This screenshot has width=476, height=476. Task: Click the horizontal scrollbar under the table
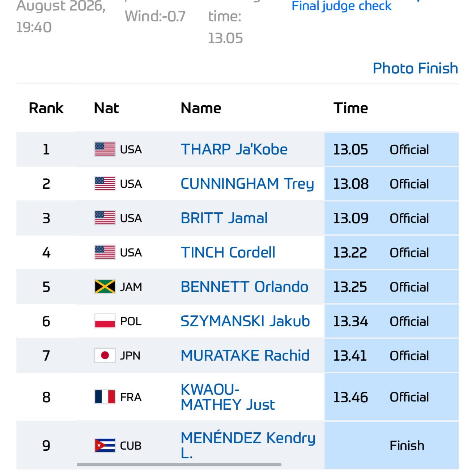click(179, 464)
